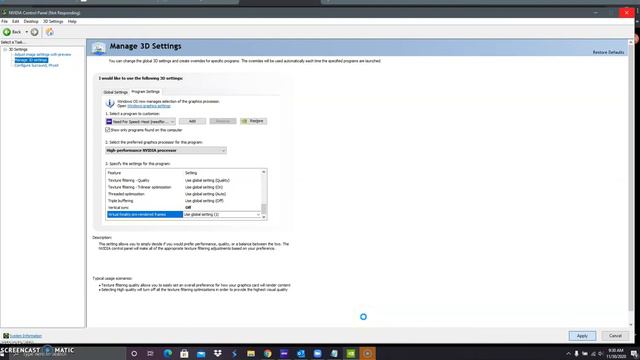Open the System Information link
Image resolution: width=640 pixels, height=360 pixels.
tap(26, 336)
